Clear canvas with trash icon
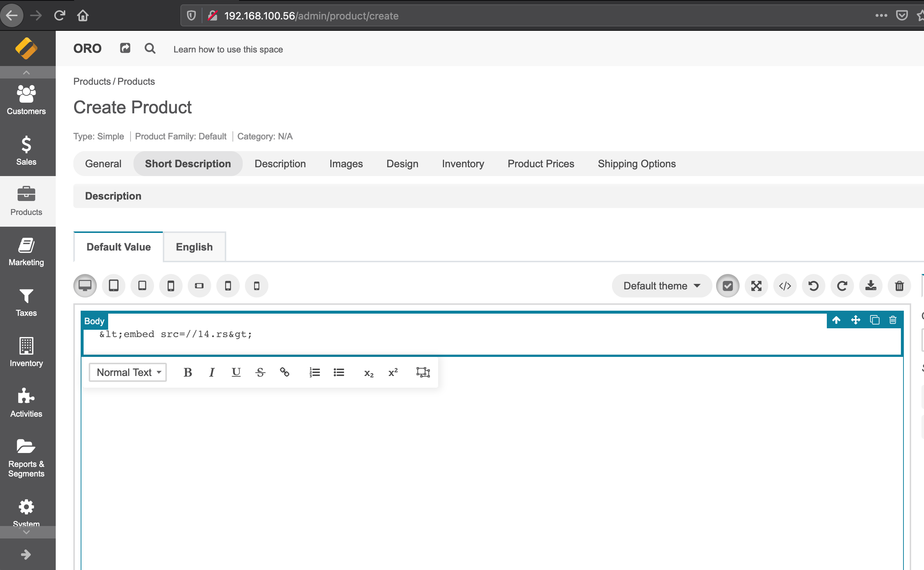 tap(899, 286)
